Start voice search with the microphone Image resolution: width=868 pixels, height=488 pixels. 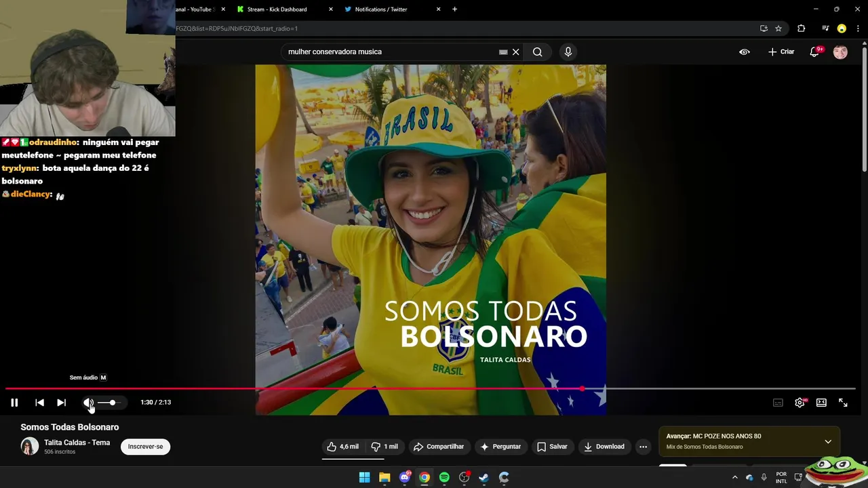tap(568, 52)
